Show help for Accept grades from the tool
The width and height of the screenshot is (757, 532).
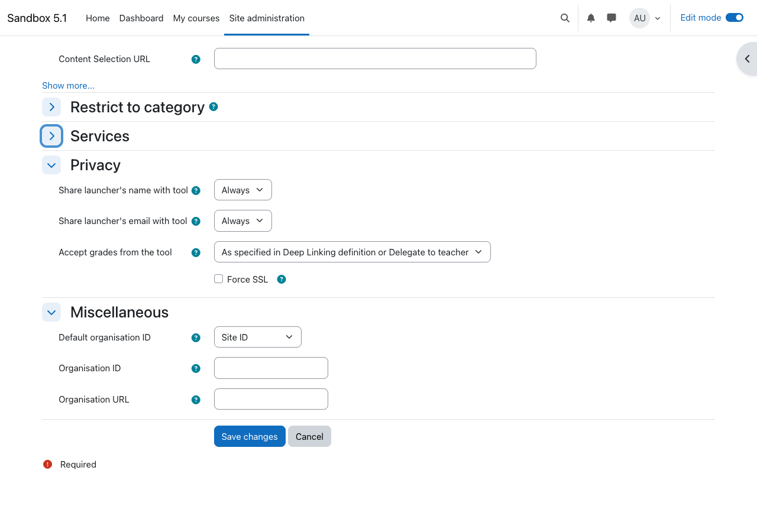[196, 252]
